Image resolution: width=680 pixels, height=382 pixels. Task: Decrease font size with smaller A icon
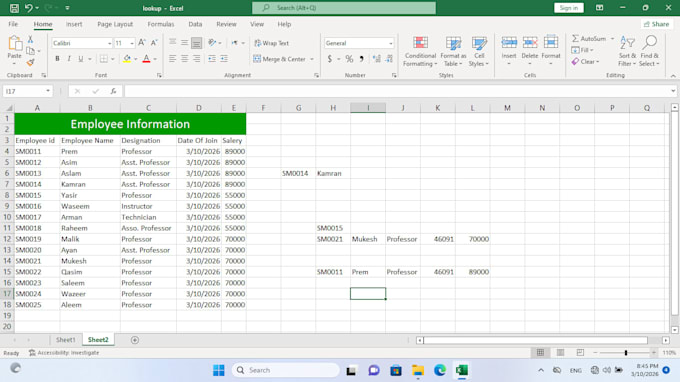point(154,43)
